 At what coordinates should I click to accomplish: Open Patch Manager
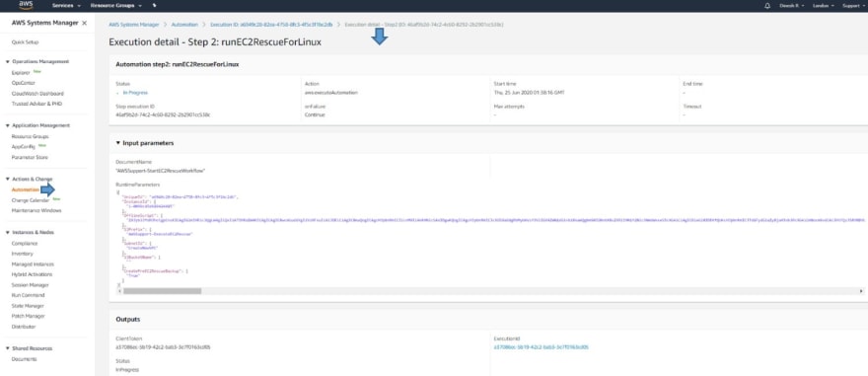pyautogui.click(x=29, y=316)
